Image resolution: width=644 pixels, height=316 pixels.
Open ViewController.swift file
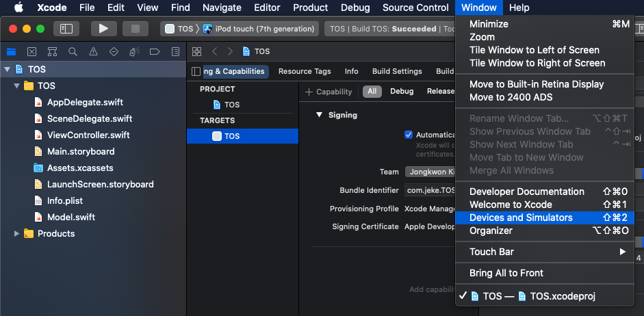88,135
